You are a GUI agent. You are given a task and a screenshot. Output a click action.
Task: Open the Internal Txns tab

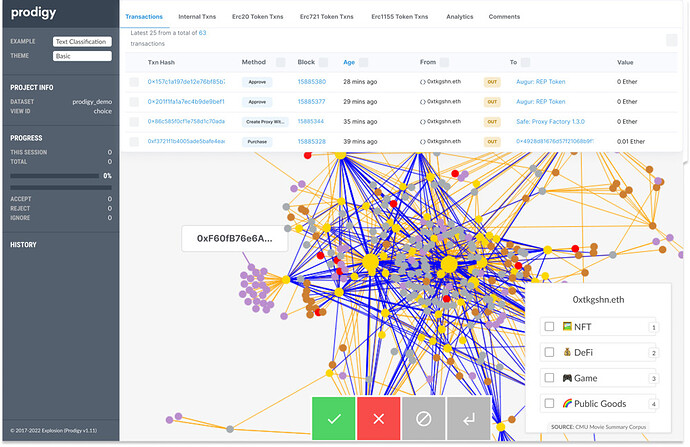click(197, 17)
